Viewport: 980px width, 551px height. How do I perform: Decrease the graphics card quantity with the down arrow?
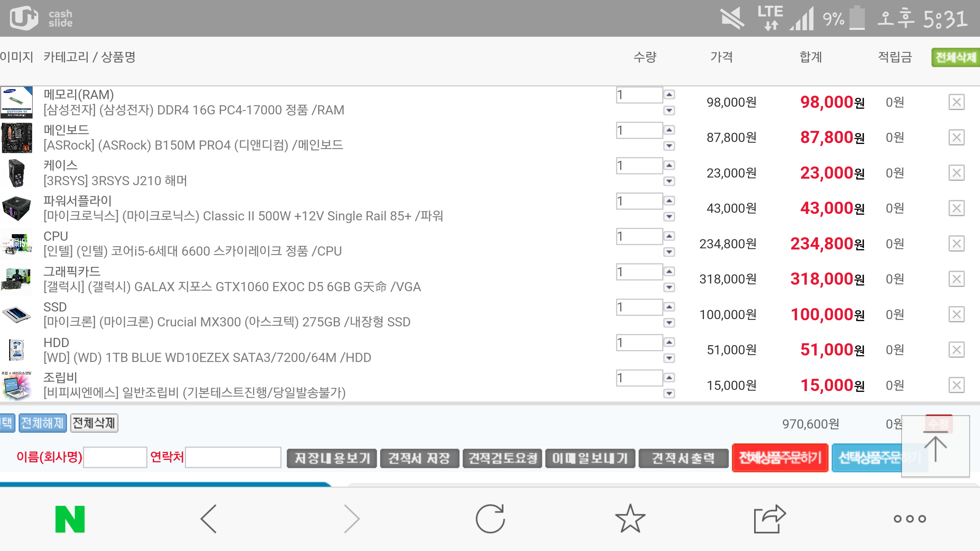click(669, 287)
